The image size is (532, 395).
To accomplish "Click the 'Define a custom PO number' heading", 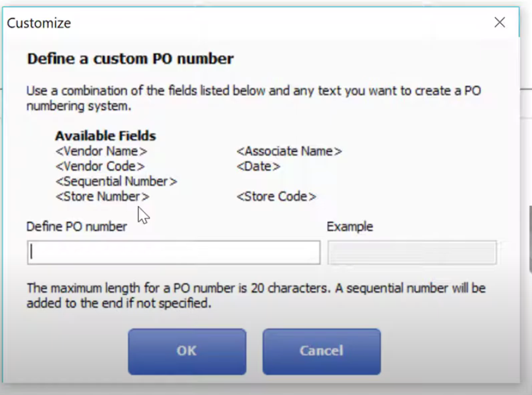I will click(130, 58).
